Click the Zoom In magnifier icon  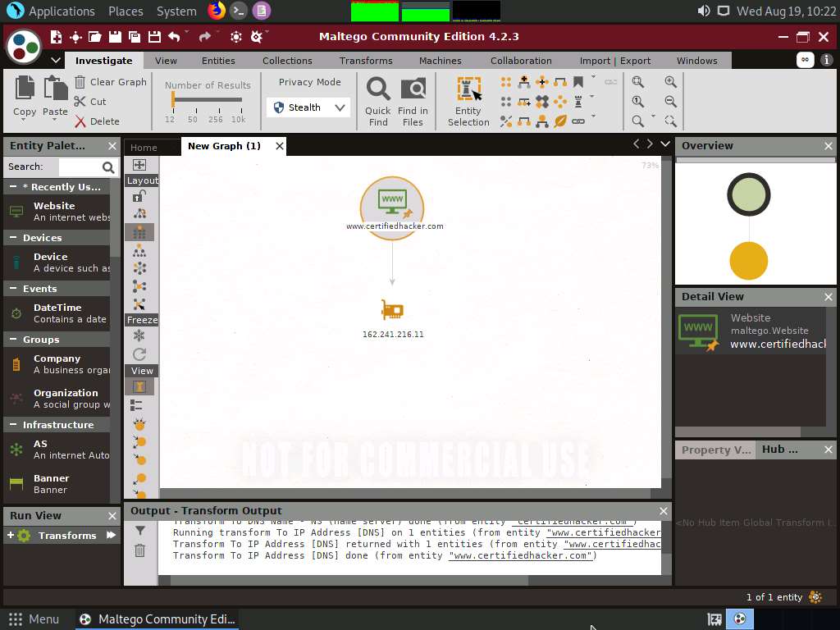670,82
